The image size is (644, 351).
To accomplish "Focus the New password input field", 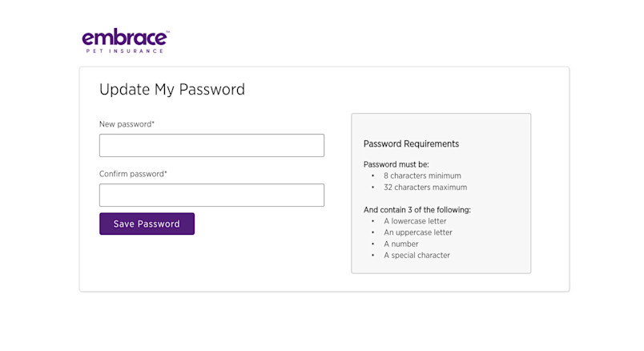I will 211,145.
